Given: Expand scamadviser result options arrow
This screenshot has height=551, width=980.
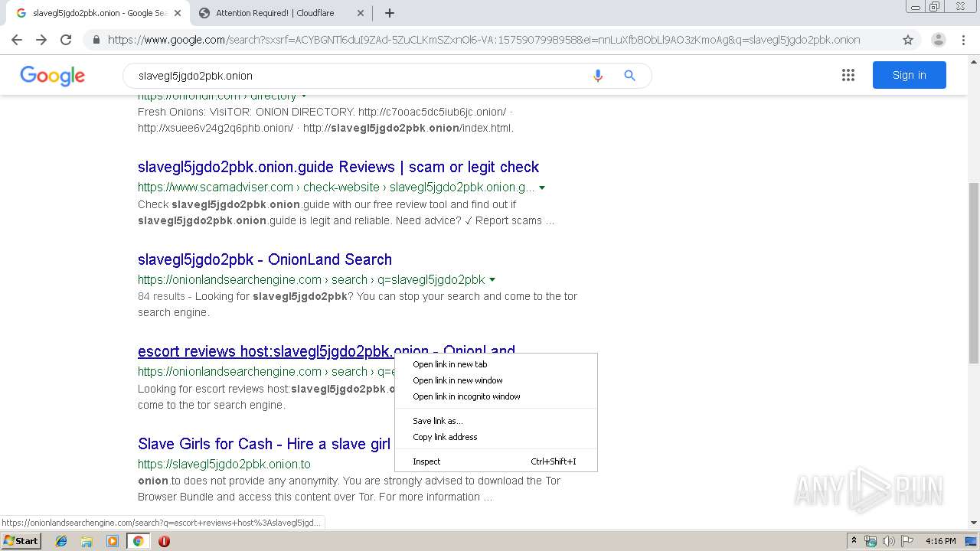Looking at the screenshot, I should (542, 187).
